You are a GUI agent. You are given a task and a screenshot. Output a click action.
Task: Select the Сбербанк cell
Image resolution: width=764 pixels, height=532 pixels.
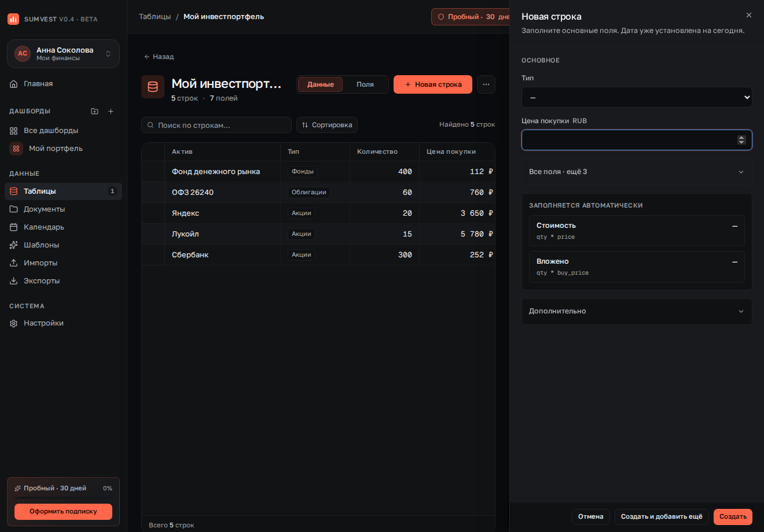click(222, 255)
